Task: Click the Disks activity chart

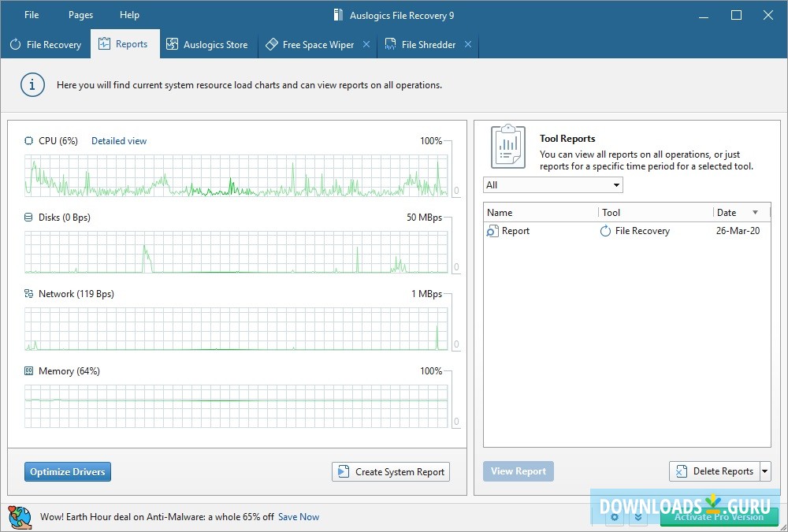Action: [x=236, y=252]
